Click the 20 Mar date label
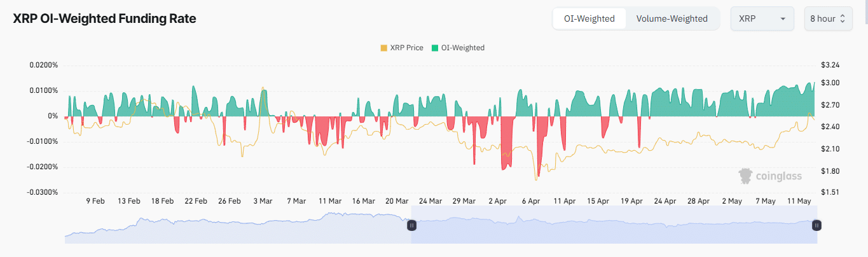The width and height of the screenshot is (868, 257). coord(397,201)
